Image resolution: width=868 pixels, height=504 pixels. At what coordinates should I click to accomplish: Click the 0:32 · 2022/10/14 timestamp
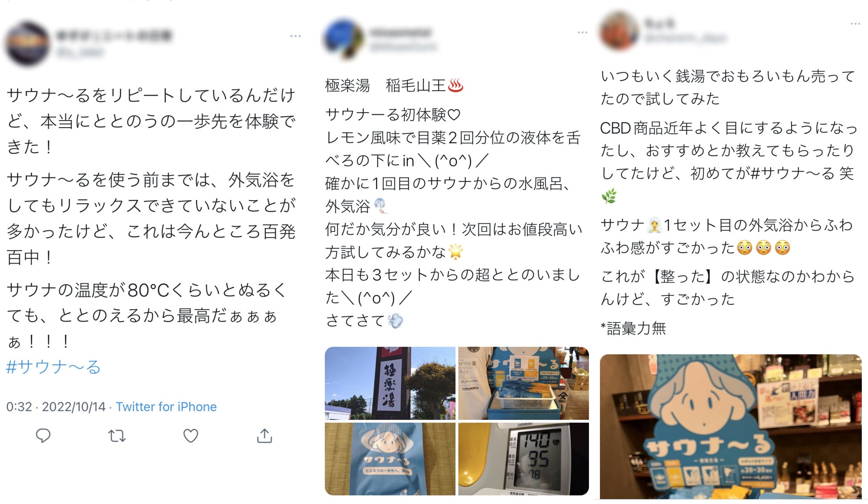(x=56, y=407)
